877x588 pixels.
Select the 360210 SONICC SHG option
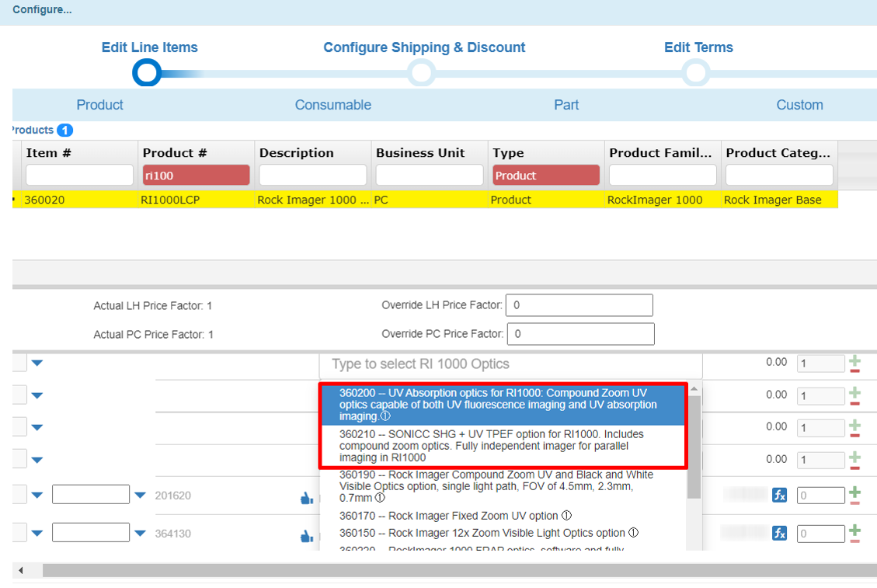(x=501, y=447)
